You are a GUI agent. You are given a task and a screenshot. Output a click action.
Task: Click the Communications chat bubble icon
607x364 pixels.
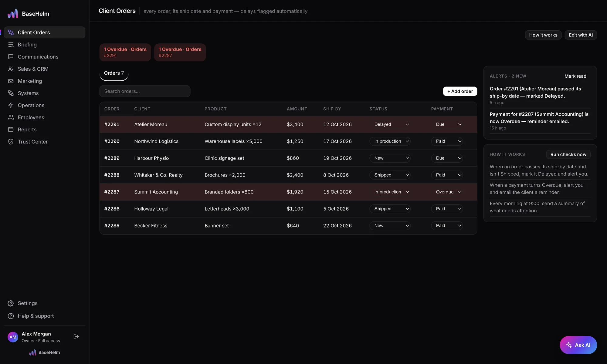[11, 57]
